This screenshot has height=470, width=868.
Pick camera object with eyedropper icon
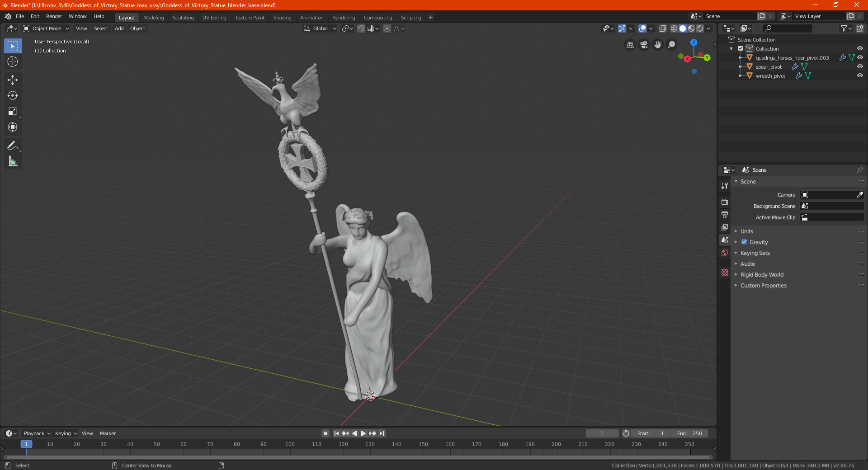859,195
